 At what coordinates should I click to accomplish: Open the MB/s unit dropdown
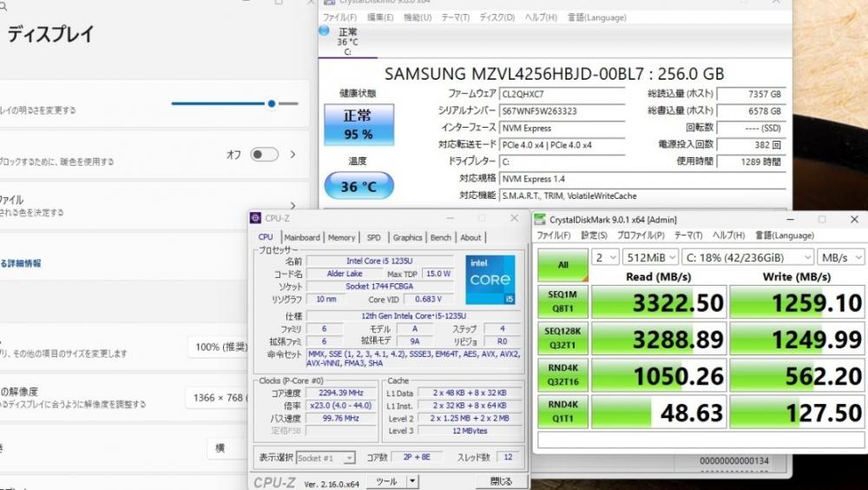point(840,257)
